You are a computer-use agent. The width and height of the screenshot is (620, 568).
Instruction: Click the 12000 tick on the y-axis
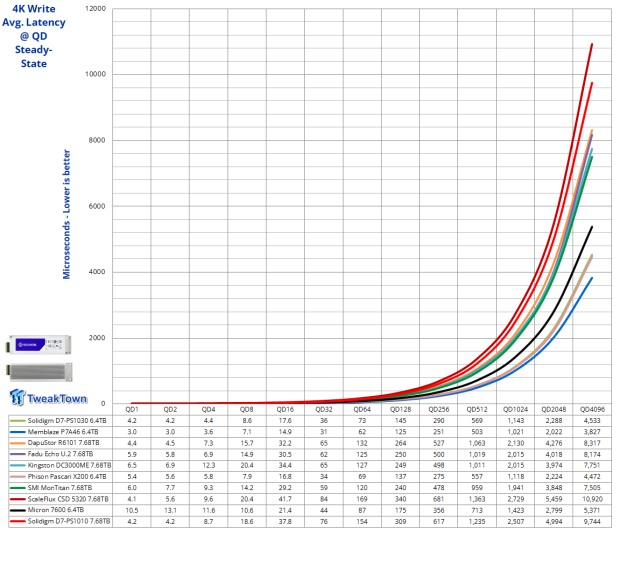(98, 9)
